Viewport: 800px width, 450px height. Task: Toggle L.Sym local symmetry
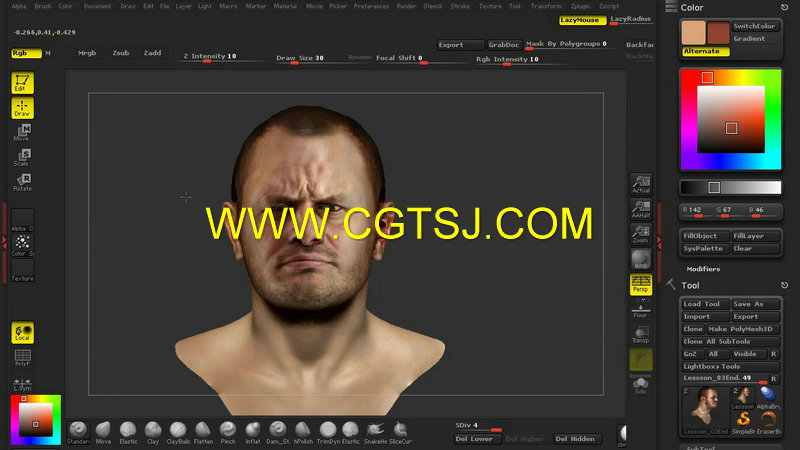click(22, 384)
